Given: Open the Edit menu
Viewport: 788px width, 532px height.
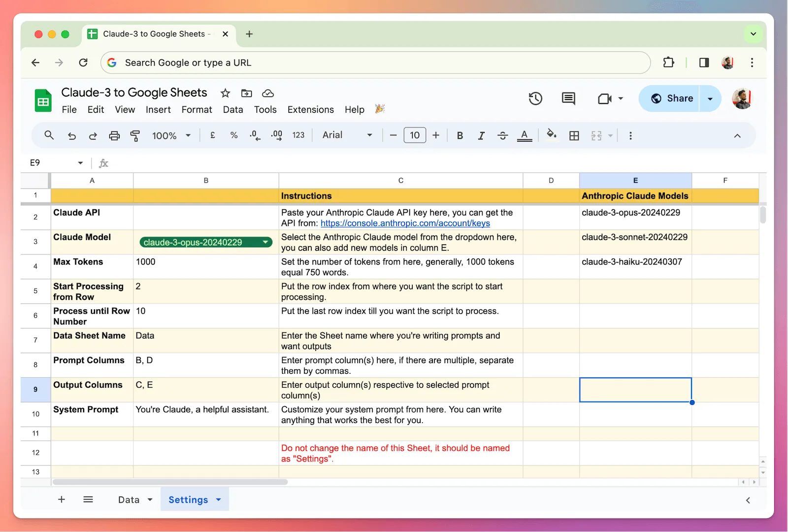Looking at the screenshot, I should tap(96, 109).
